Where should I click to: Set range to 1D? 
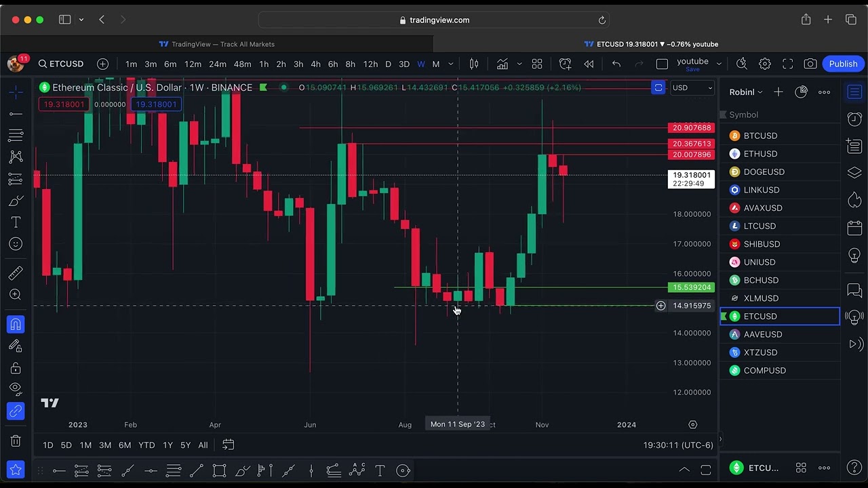click(48, 445)
